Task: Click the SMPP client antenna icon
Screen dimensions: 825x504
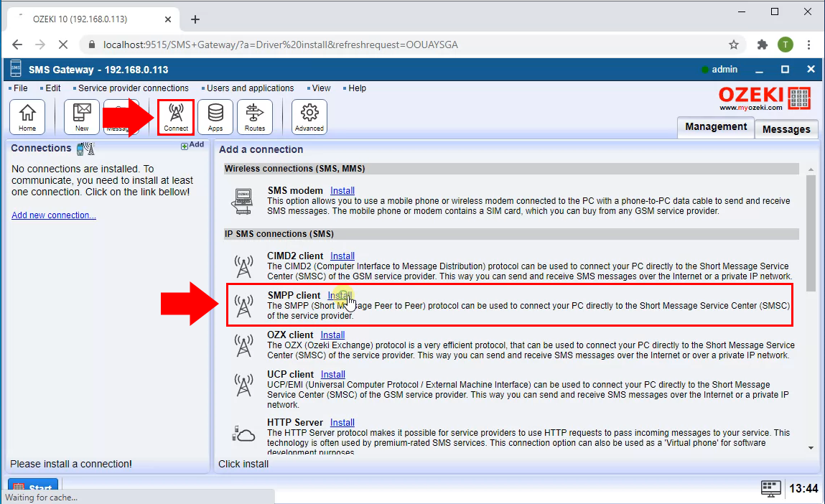Action: [x=243, y=306]
